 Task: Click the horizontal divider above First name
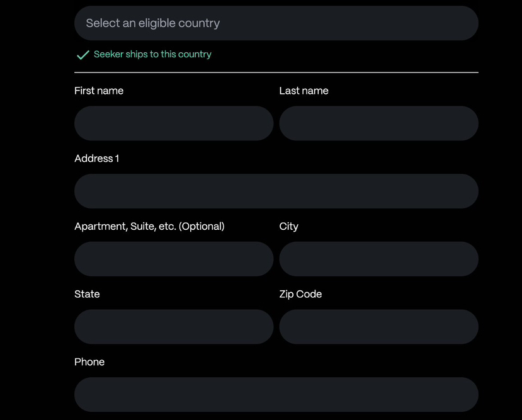[276, 72]
